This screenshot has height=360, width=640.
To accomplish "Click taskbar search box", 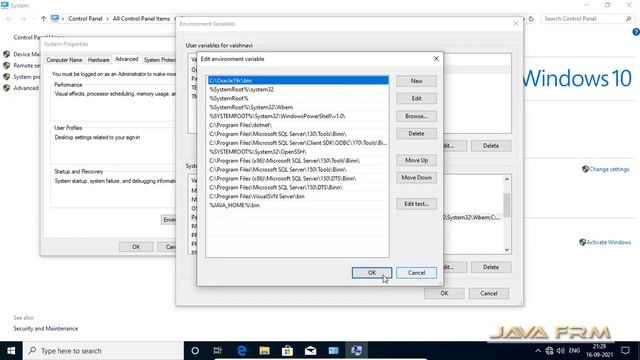I will pyautogui.click(x=103, y=351).
